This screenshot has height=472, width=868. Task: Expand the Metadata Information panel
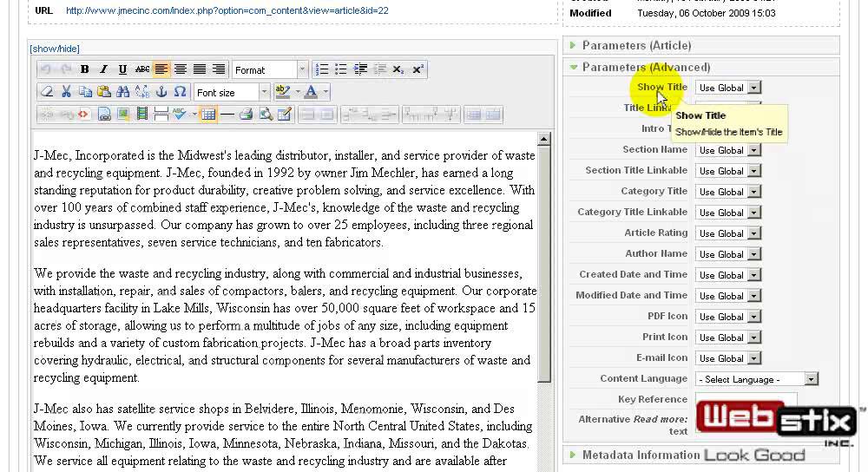700,455
